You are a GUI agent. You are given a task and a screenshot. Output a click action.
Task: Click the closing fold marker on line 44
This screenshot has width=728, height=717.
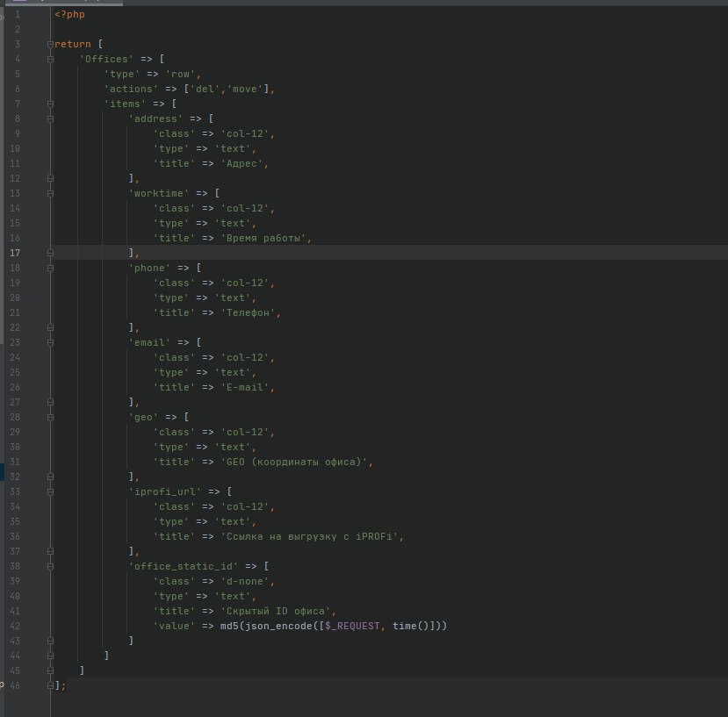point(50,656)
